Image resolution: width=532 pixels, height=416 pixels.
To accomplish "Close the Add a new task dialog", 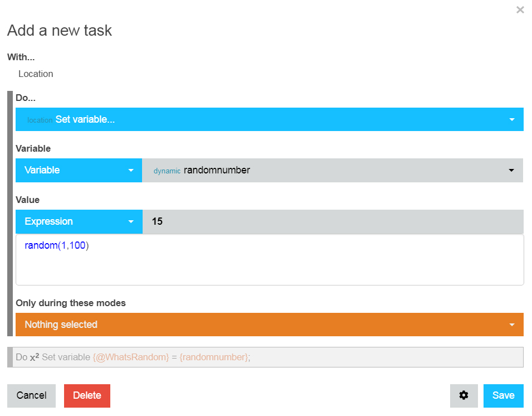I will (x=520, y=10).
